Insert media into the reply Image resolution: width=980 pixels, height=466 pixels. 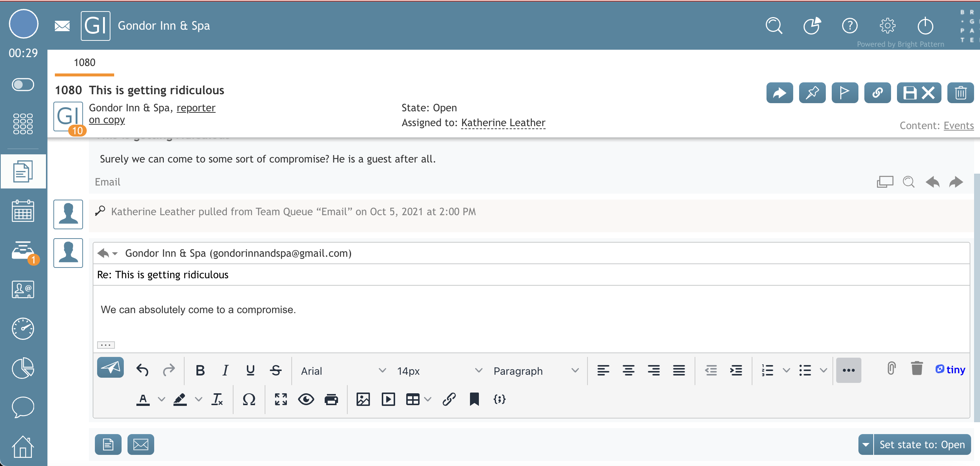[388, 399]
